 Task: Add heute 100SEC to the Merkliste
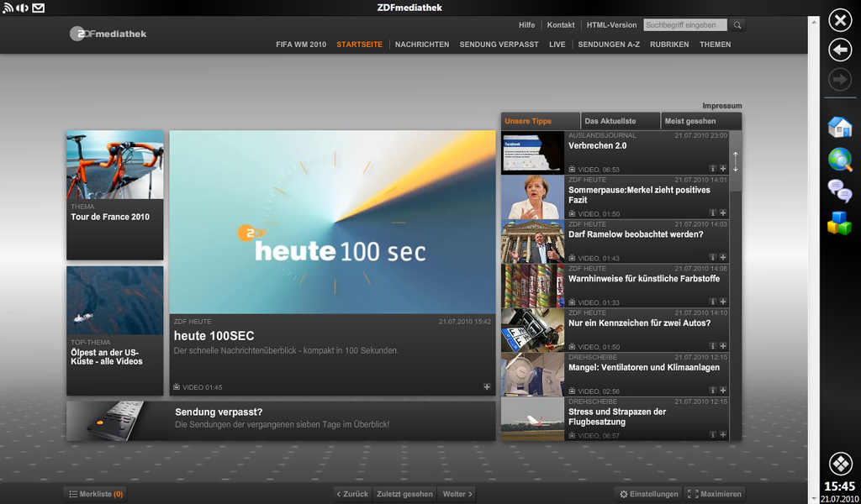pos(487,387)
